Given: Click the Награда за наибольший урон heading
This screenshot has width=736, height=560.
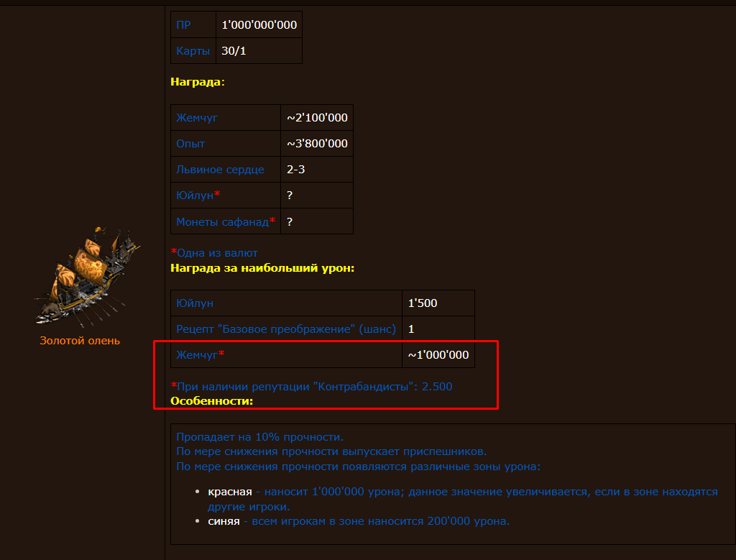Looking at the screenshot, I should click(262, 268).
